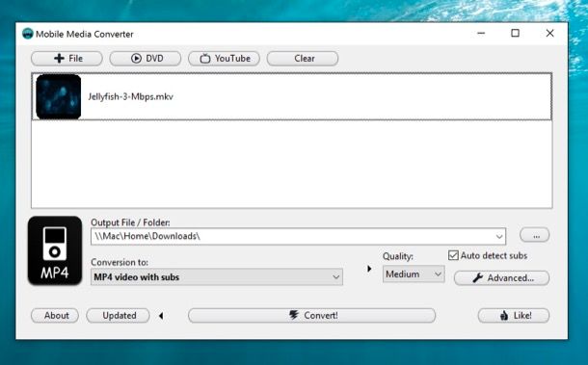
Task: Select the Jellyfish-3-Mbps.mkv thumbnail
Action: coord(59,96)
